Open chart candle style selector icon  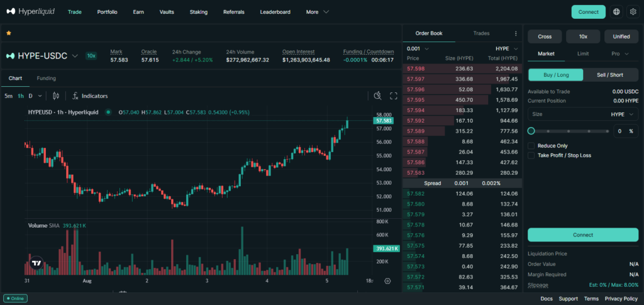tap(56, 96)
